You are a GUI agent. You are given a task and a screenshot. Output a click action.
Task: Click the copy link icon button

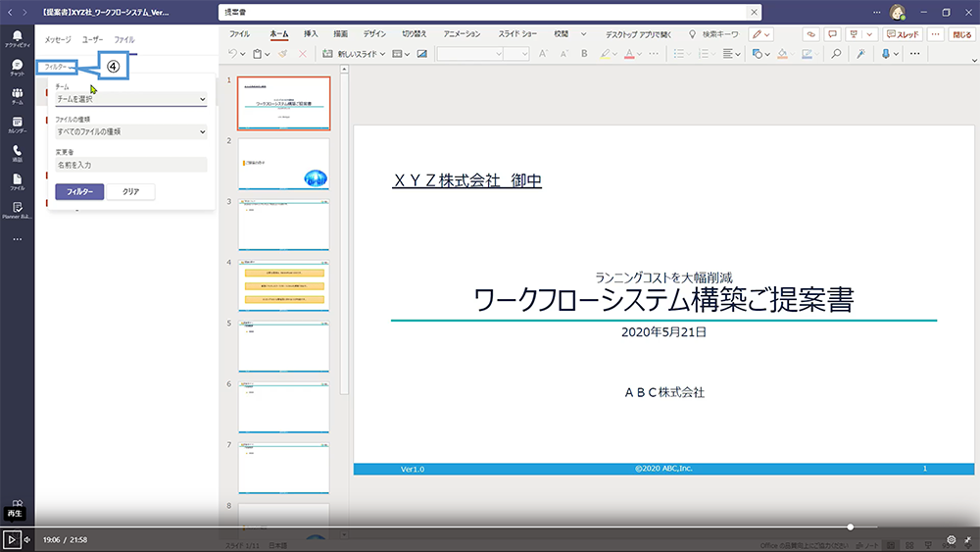pyautogui.click(x=810, y=34)
